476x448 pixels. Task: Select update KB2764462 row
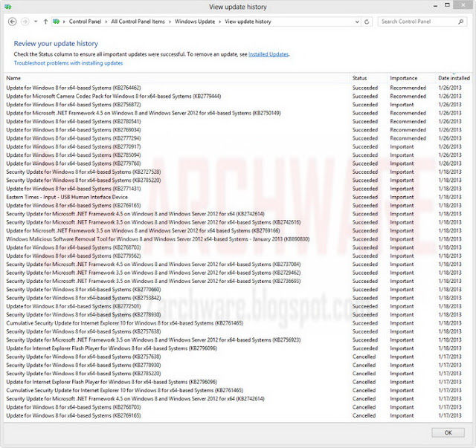pos(238,88)
